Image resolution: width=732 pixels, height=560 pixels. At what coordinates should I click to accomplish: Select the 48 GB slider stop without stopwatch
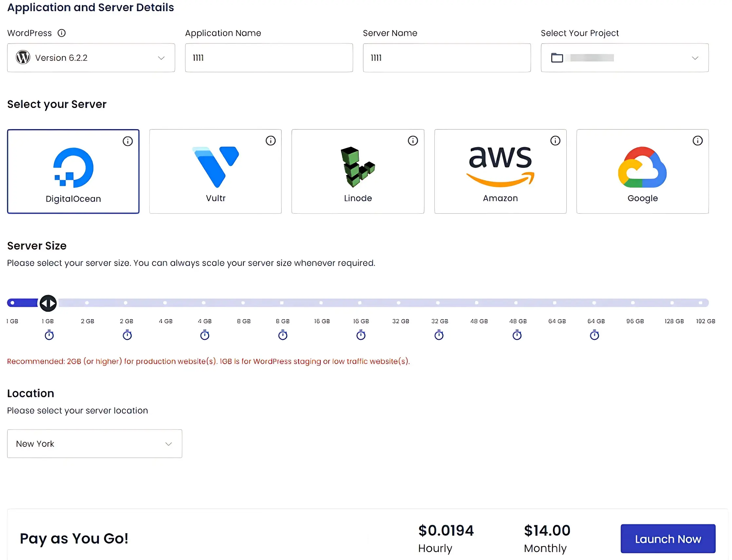coord(476,303)
